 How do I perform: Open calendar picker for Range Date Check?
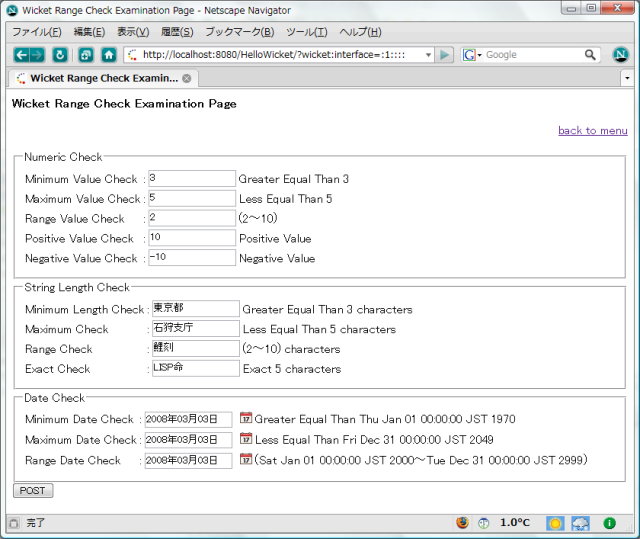click(245, 460)
